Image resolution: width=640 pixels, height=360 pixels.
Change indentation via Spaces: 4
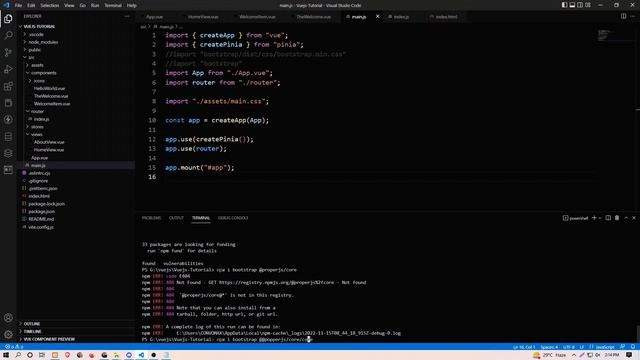point(549,347)
